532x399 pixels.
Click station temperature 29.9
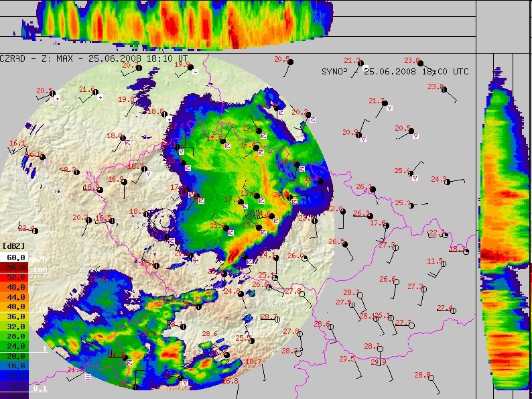(x=379, y=362)
